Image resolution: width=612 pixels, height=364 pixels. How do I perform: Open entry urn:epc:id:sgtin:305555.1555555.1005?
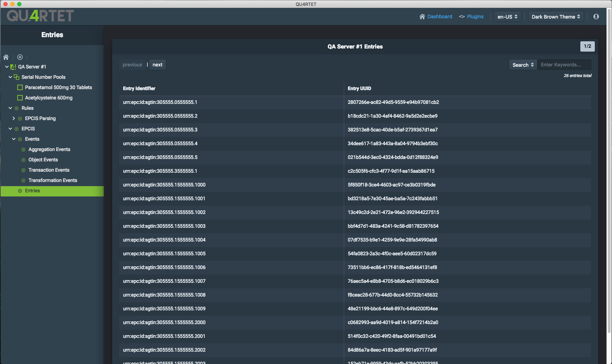pyautogui.click(x=164, y=254)
